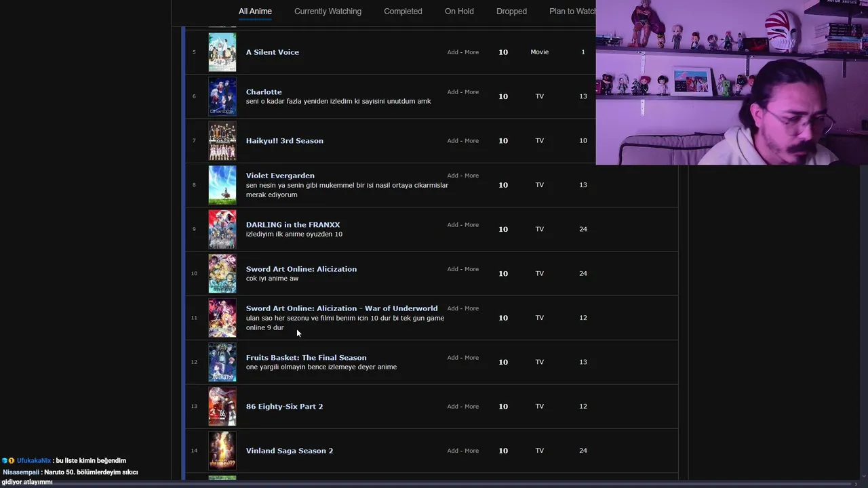868x488 pixels.
Task: Switch to Plan to Watch tab
Action: (572, 12)
